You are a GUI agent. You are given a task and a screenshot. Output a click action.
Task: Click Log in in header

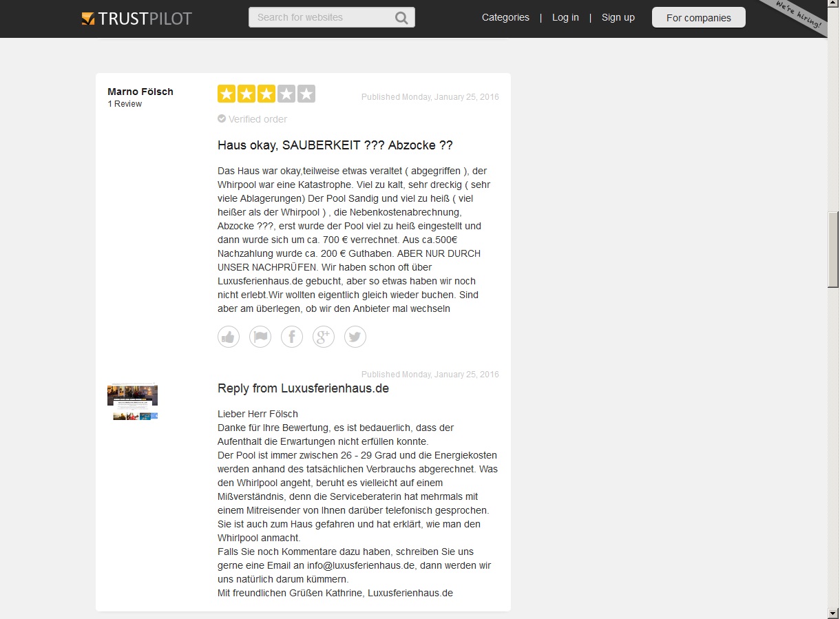[565, 18]
